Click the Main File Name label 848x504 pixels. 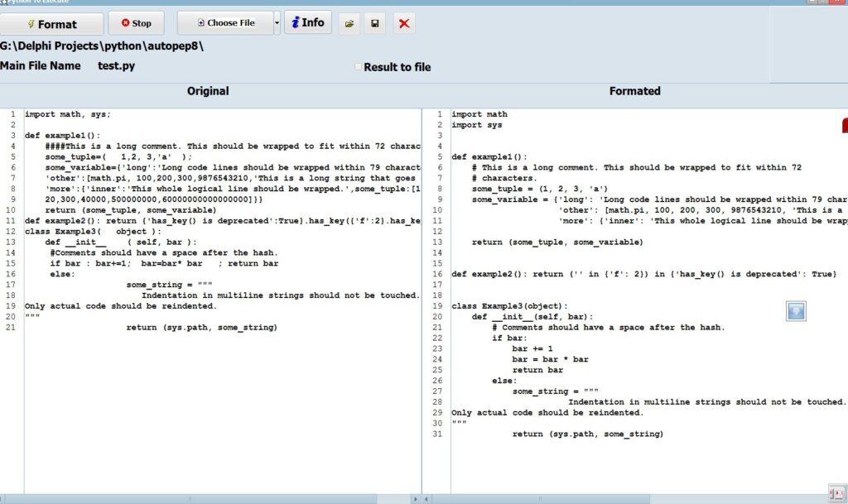click(x=41, y=66)
